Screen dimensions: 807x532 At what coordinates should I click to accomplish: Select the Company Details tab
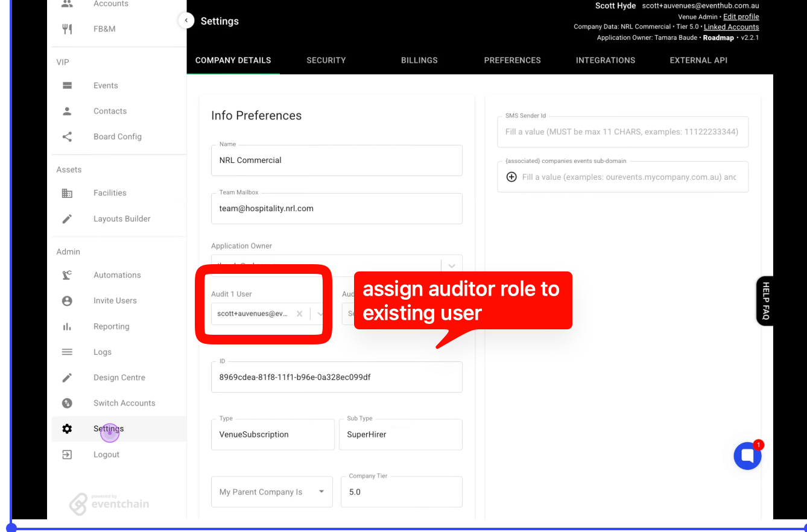233,60
